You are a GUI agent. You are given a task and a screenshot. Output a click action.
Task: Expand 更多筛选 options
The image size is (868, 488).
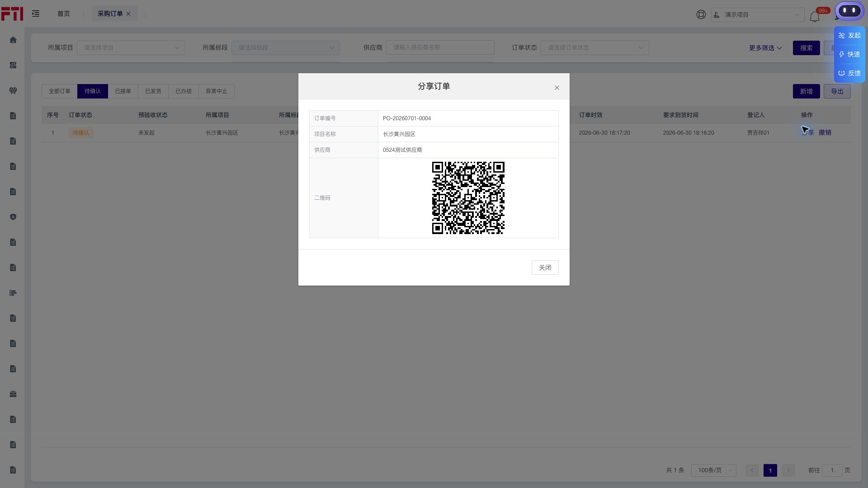765,48
